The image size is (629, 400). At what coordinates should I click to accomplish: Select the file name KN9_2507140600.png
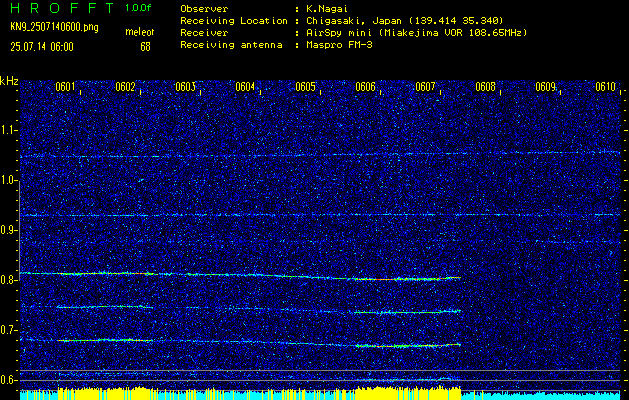pyautogui.click(x=54, y=27)
